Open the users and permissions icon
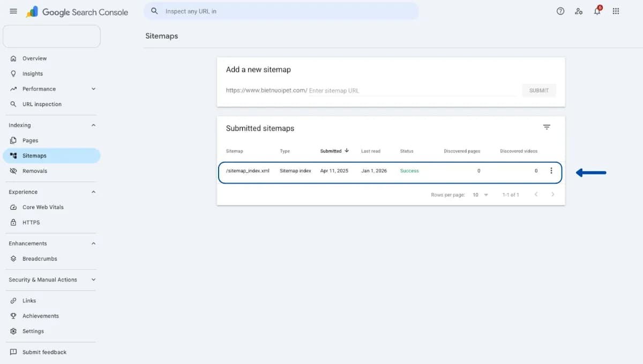The width and height of the screenshot is (643, 364). pos(579,11)
